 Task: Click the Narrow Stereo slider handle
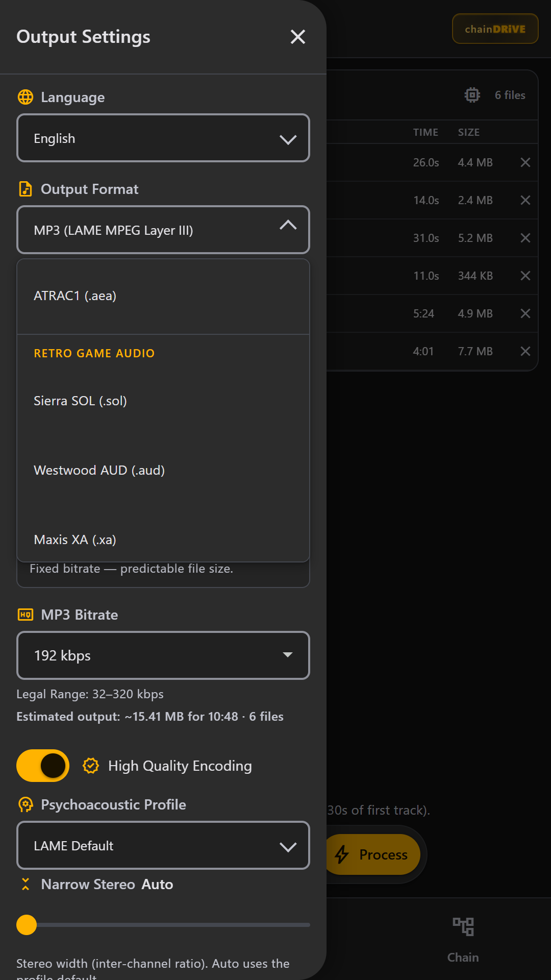coord(27,924)
